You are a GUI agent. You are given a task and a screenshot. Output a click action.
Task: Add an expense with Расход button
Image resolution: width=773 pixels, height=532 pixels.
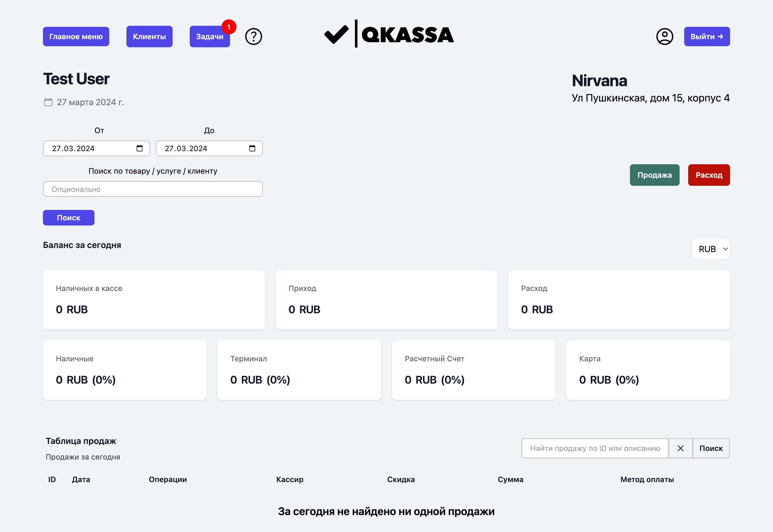click(x=709, y=175)
